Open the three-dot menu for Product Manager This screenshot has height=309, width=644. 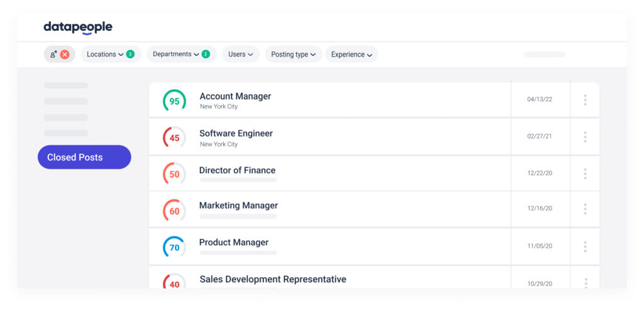(585, 247)
